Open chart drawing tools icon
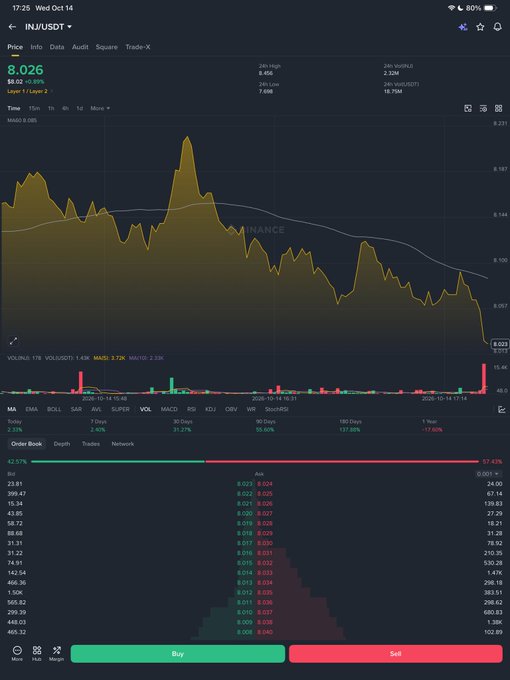This screenshot has width=510, height=680. pyautogui.click(x=468, y=108)
